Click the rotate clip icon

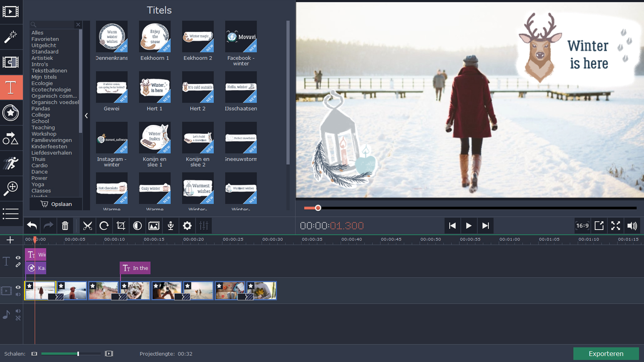(x=104, y=226)
